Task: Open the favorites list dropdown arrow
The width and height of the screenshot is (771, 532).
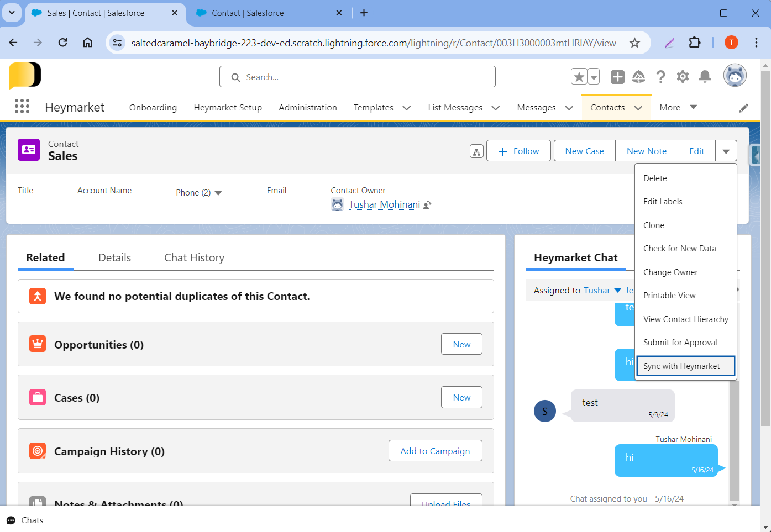Action: [x=594, y=77]
